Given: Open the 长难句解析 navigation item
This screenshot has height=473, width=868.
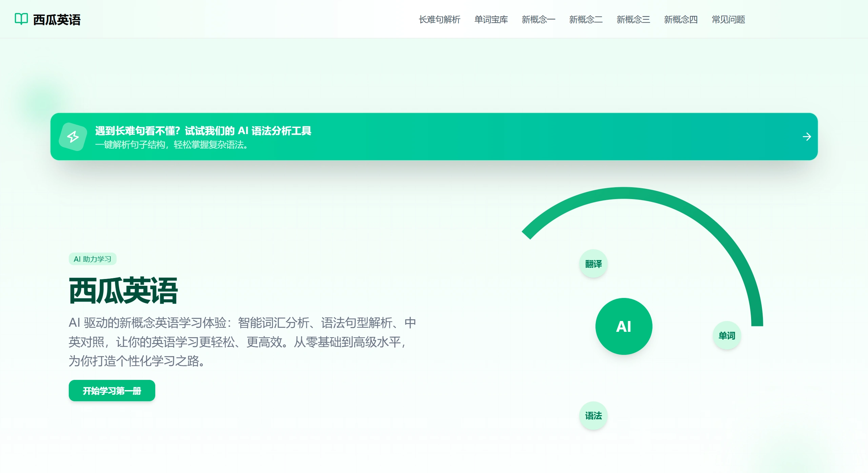Looking at the screenshot, I should [x=439, y=20].
